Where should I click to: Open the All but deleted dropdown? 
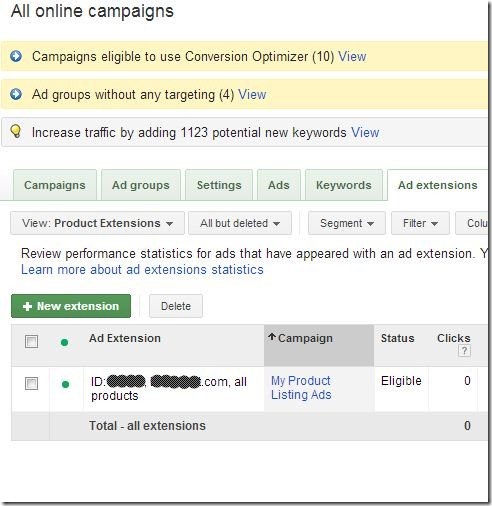(x=240, y=223)
